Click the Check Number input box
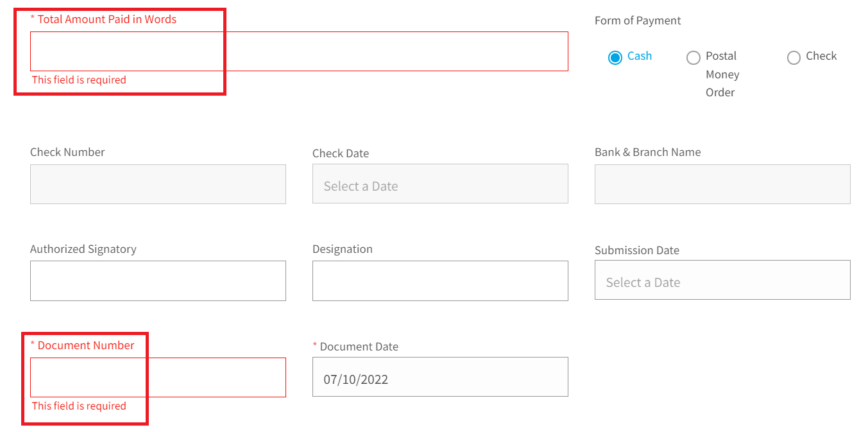Image resolution: width=868 pixels, height=432 pixels. click(x=158, y=184)
